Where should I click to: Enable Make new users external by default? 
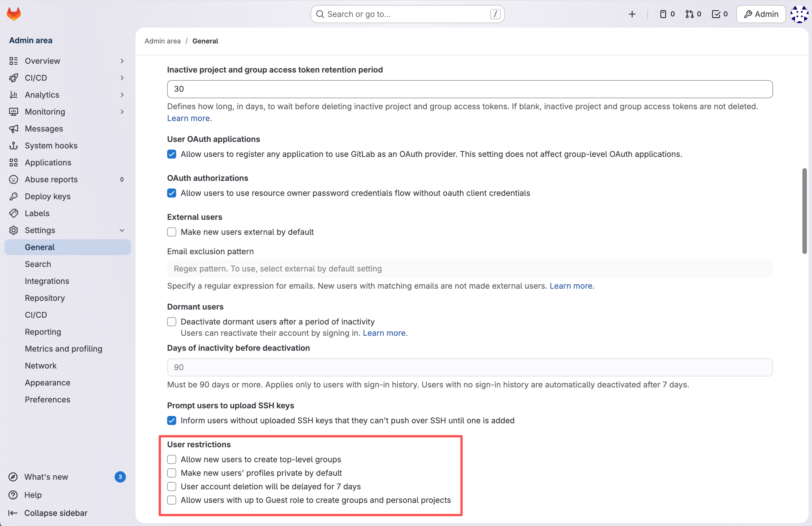point(172,232)
